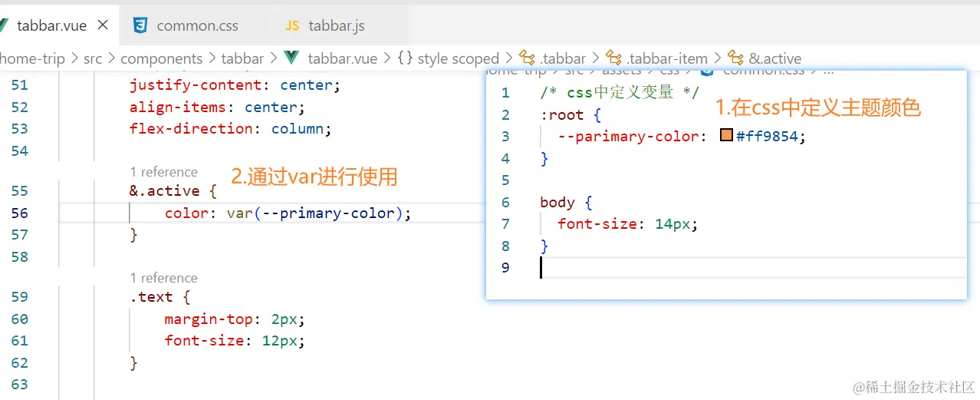Open the .tabbar-item breadcrumb symbol
This screenshot has height=400, width=980.
pyautogui.click(x=666, y=58)
